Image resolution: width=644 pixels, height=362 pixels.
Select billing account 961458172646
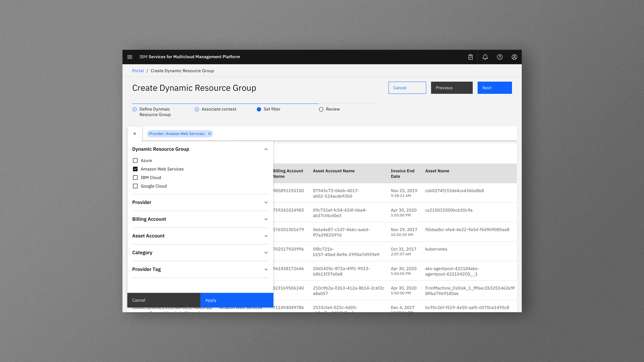click(288, 269)
